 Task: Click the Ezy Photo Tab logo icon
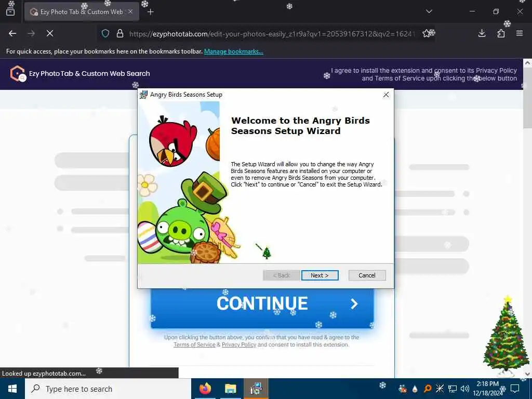[x=18, y=73]
